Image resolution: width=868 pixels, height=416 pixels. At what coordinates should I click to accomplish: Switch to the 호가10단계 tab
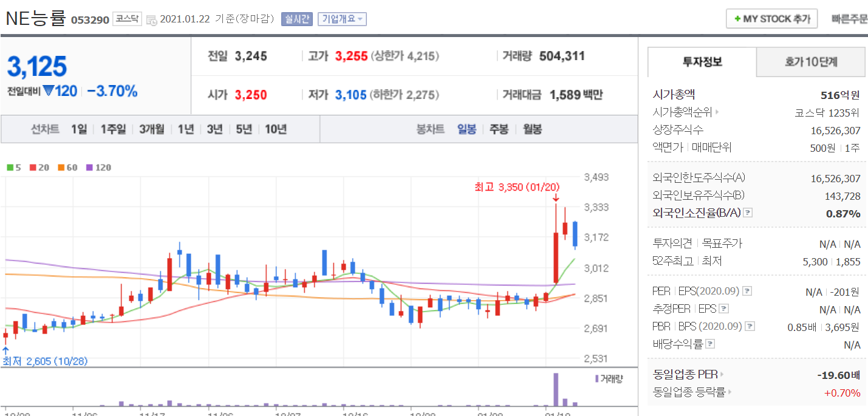coord(811,62)
